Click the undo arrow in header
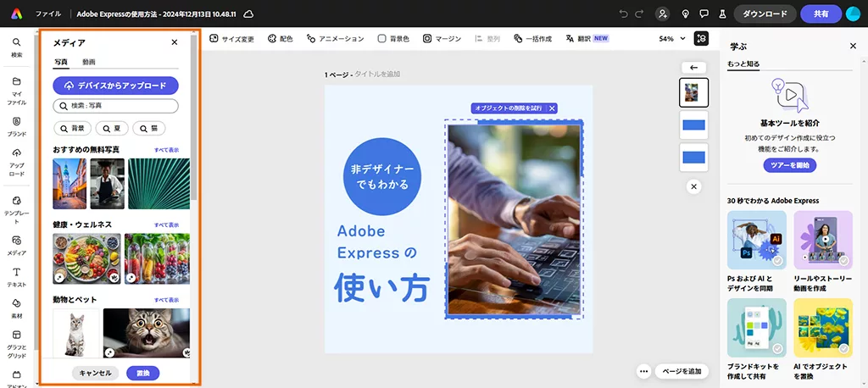The height and width of the screenshot is (388, 868). [x=624, y=14]
